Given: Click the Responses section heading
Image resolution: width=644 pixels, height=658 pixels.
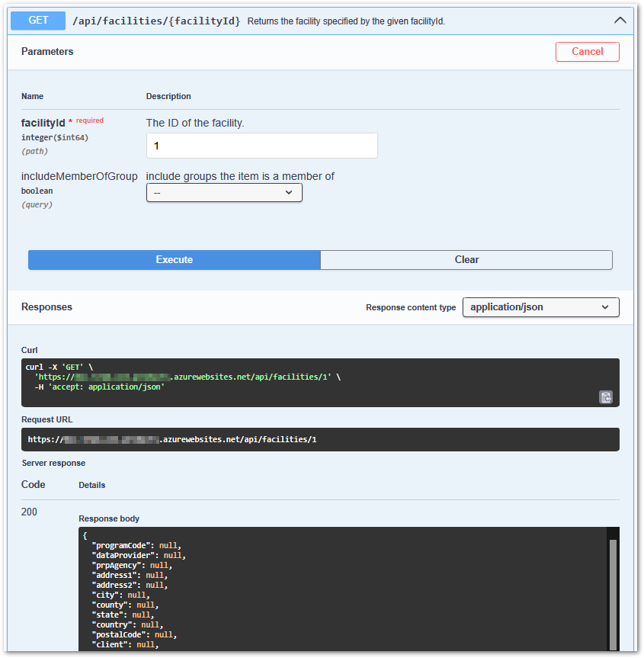Looking at the screenshot, I should point(47,307).
